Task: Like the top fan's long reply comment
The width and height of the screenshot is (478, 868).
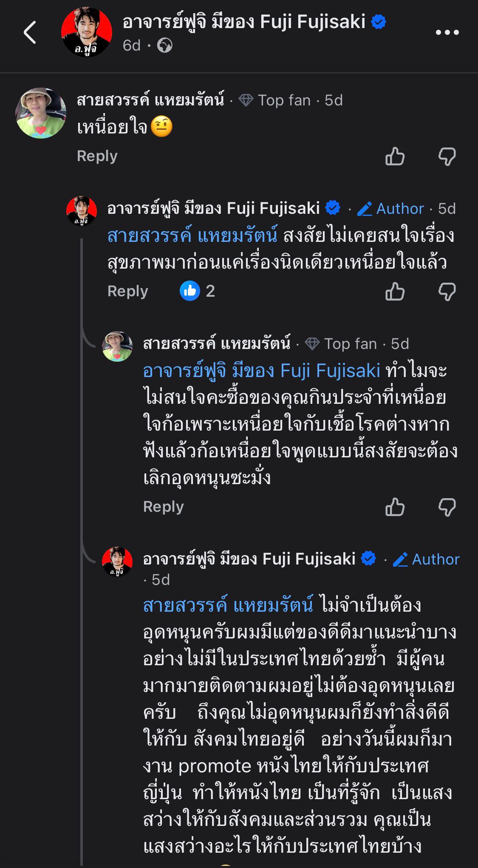Action: [395, 507]
